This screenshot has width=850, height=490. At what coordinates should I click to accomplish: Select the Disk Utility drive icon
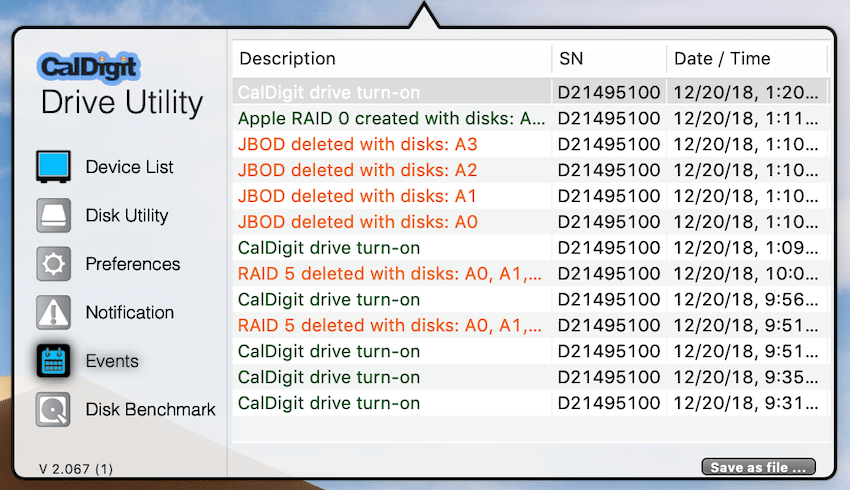click(x=53, y=215)
